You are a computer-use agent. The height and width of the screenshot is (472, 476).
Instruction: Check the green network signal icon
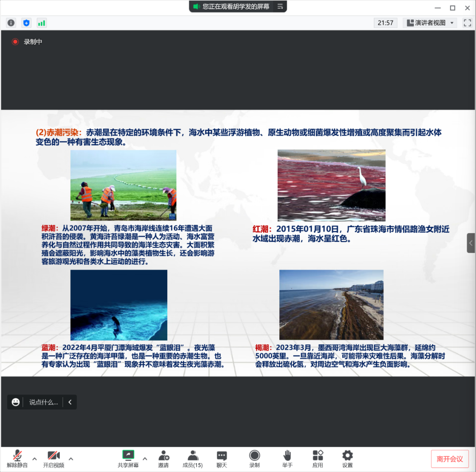pos(42,23)
